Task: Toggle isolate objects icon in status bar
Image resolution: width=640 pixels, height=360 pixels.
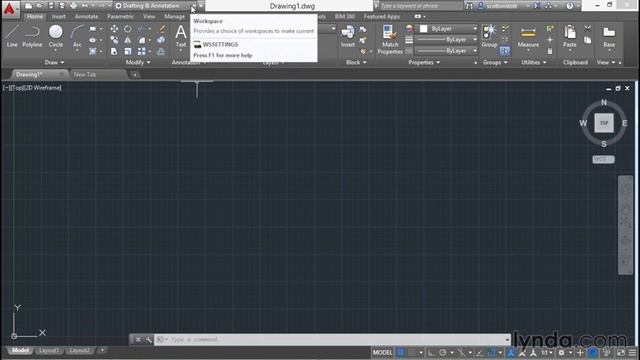Action: click(607, 353)
